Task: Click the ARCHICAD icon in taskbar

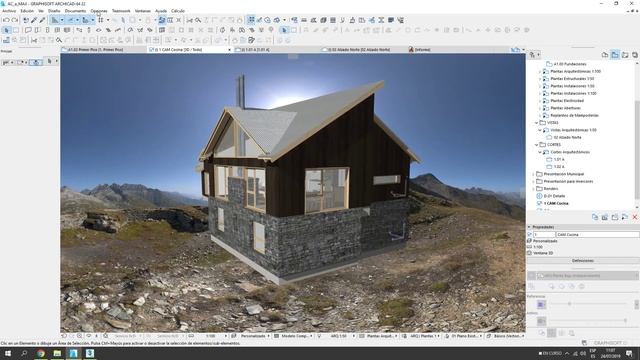Action: coord(73,353)
